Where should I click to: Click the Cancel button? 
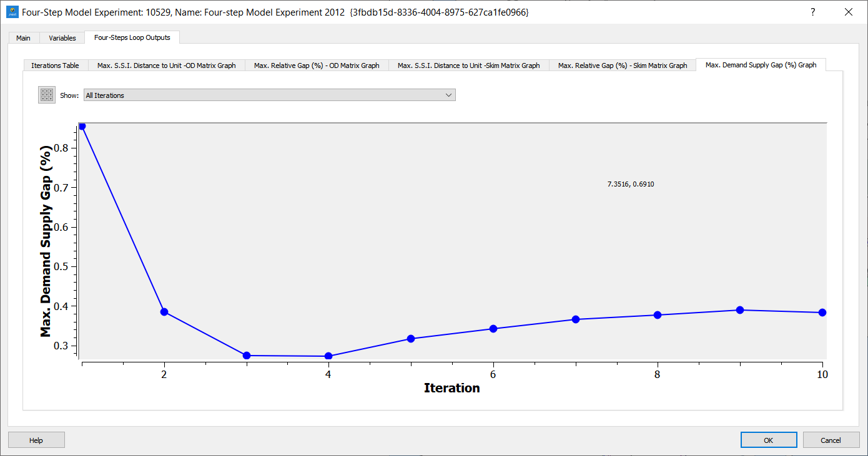pyautogui.click(x=831, y=440)
